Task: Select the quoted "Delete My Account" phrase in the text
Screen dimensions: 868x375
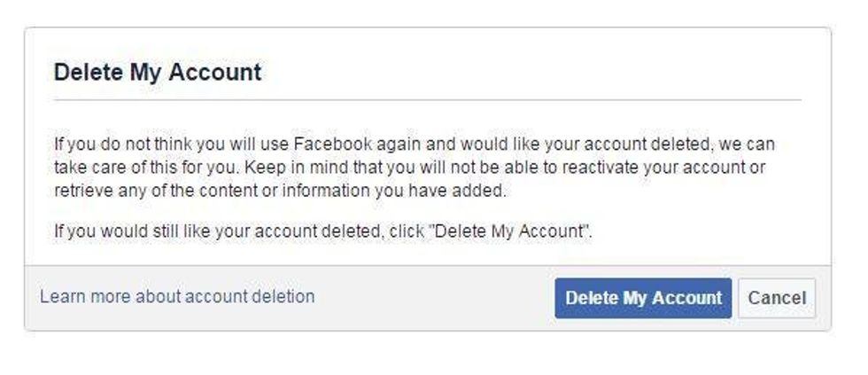Action: pyautogui.click(x=510, y=230)
